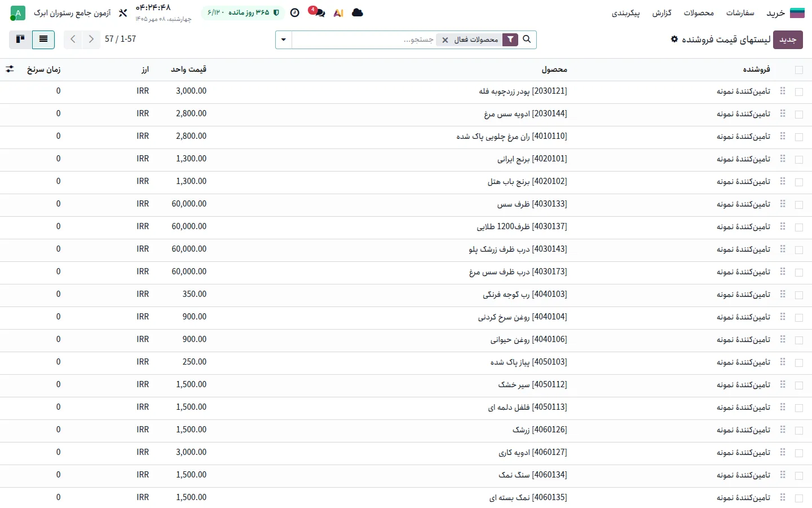
Task: Select all rows with header checkbox
Action: [x=798, y=70]
